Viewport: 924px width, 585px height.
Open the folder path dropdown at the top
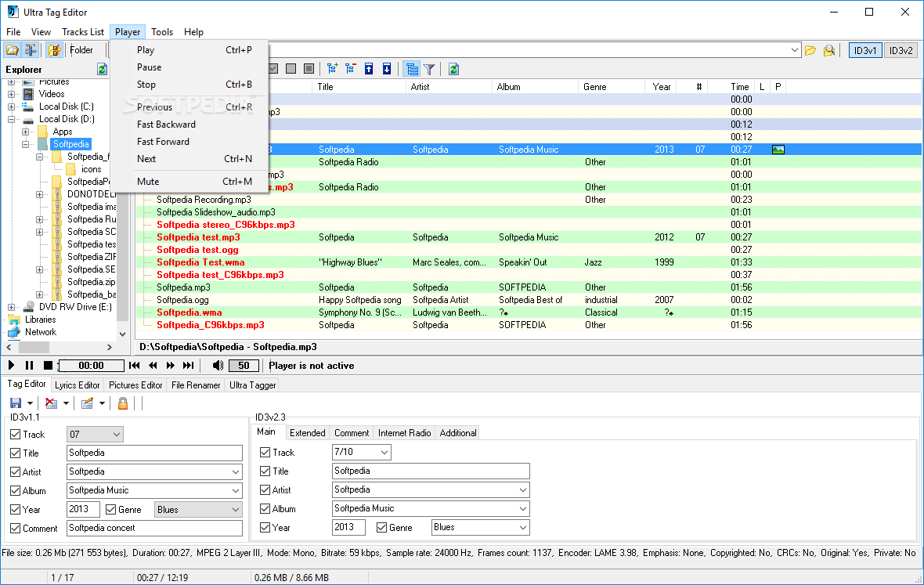point(794,50)
